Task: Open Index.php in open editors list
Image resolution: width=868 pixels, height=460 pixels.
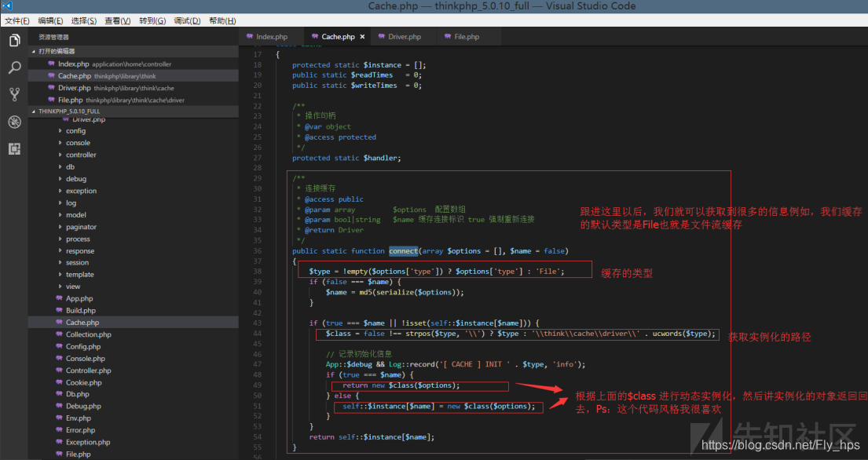Action: 133,64
